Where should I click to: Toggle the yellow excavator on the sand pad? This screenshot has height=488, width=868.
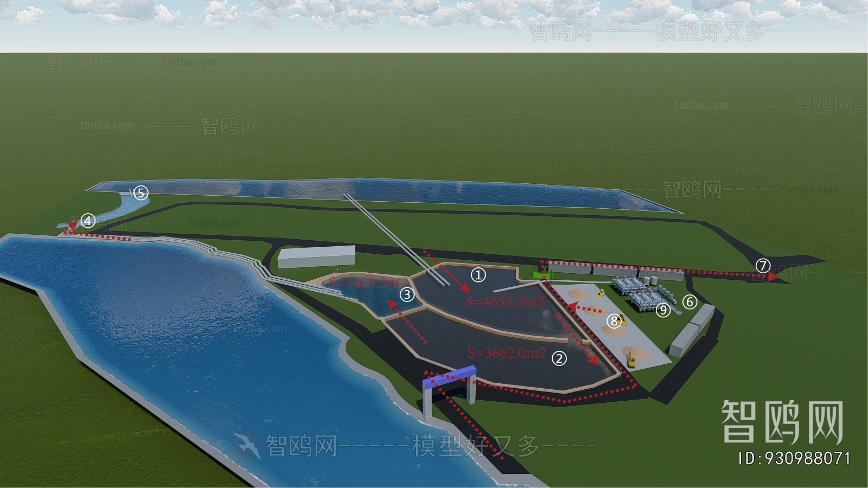click(630, 359)
